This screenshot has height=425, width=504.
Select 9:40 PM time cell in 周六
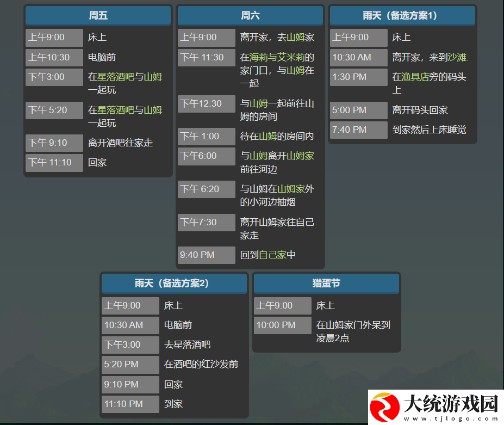pyautogui.click(x=207, y=255)
